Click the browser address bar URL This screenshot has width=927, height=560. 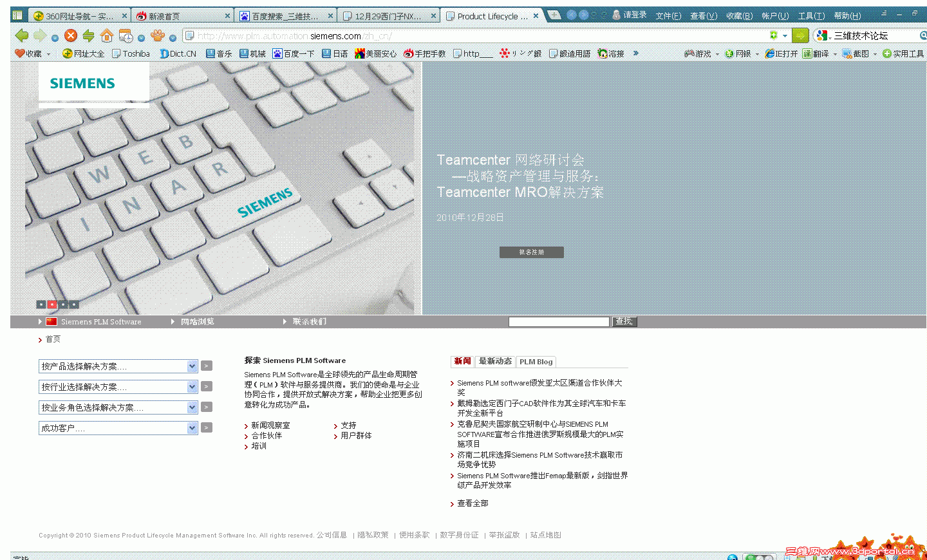(x=476, y=35)
